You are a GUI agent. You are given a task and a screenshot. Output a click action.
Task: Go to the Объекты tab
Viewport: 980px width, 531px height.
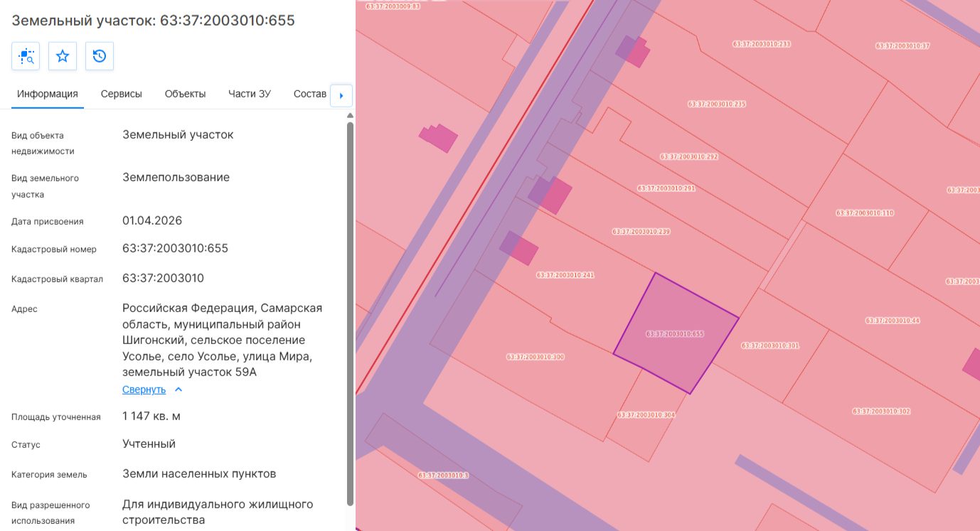tap(185, 94)
